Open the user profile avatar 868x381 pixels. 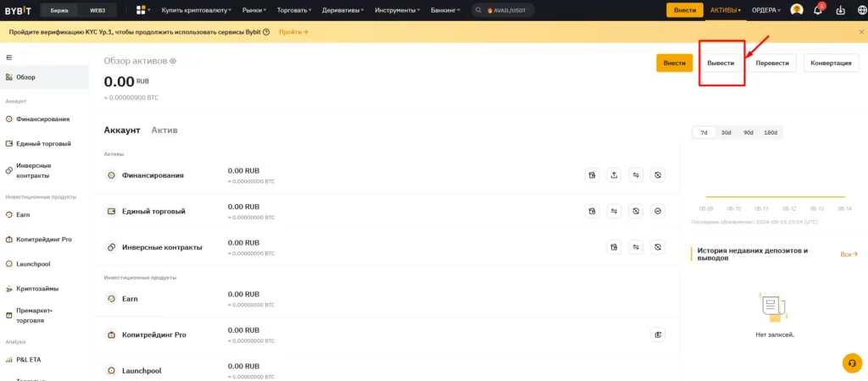[x=797, y=10]
